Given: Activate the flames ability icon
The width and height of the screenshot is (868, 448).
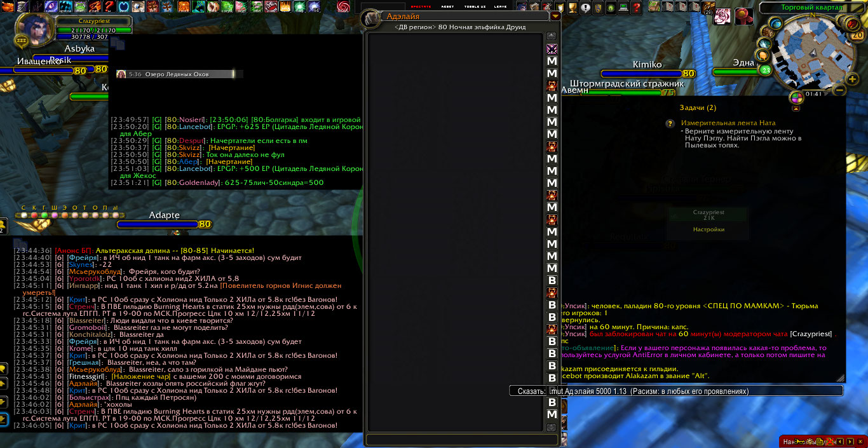Looking at the screenshot, I should tap(286, 7).
